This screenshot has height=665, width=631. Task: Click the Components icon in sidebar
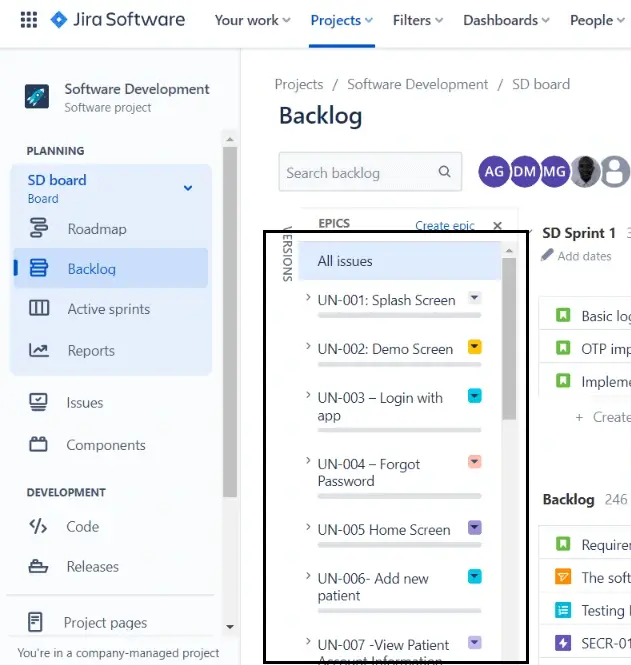click(39, 445)
